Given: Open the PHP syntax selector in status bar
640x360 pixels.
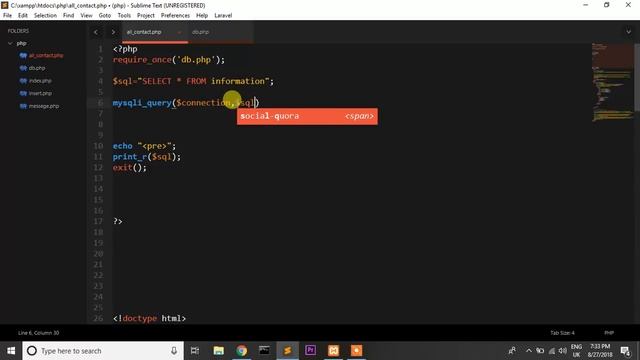Looking at the screenshot, I should [x=609, y=333].
